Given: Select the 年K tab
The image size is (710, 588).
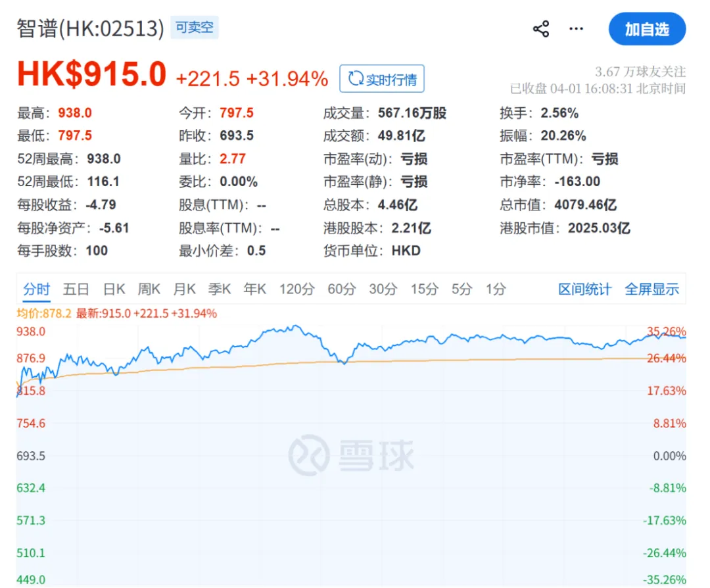Looking at the screenshot, I should (x=255, y=289).
